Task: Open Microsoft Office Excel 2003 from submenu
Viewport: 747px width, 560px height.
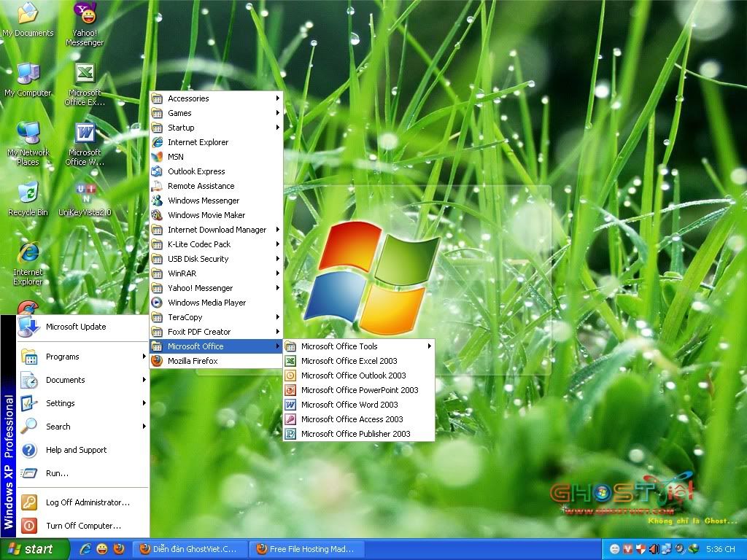Action: 349,361
